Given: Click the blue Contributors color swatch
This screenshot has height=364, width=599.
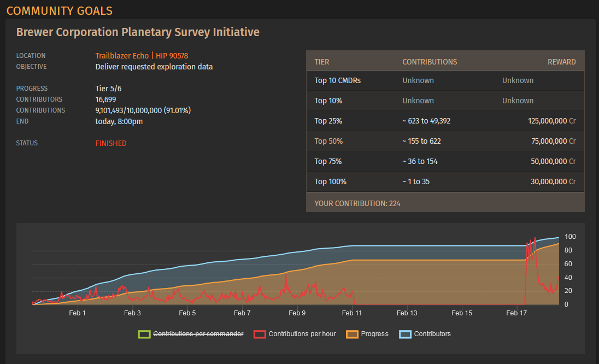Looking at the screenshot, I should [x=406, y=334].
